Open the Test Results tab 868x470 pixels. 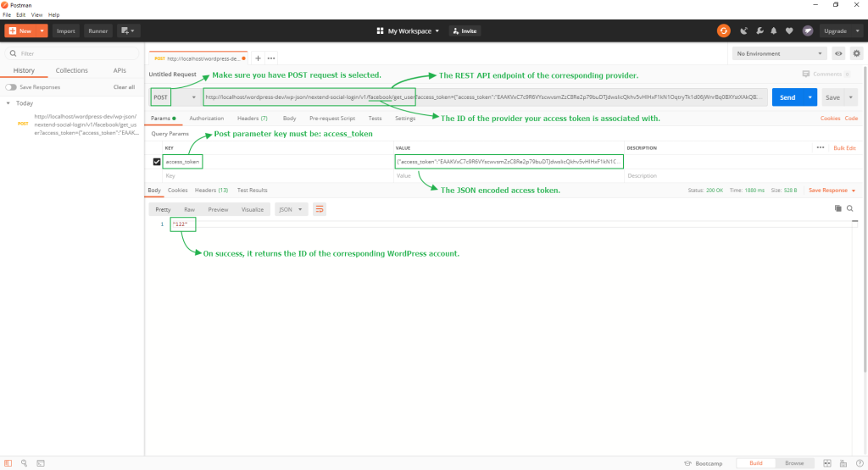[x=253, y=191]
